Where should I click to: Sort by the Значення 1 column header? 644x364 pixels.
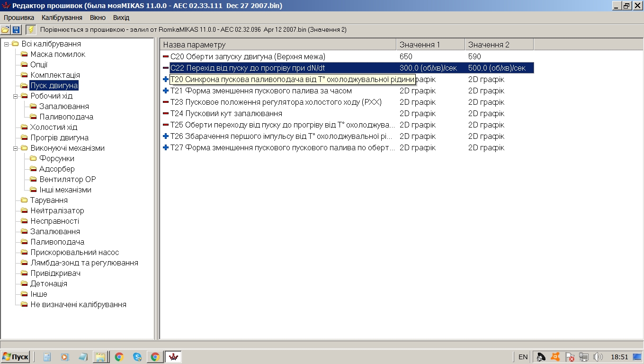430,45
